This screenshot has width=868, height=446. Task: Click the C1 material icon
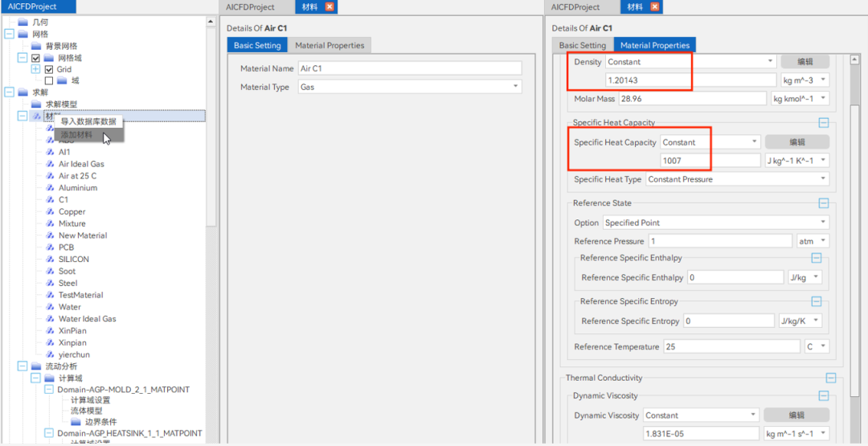tap(50, 200)
